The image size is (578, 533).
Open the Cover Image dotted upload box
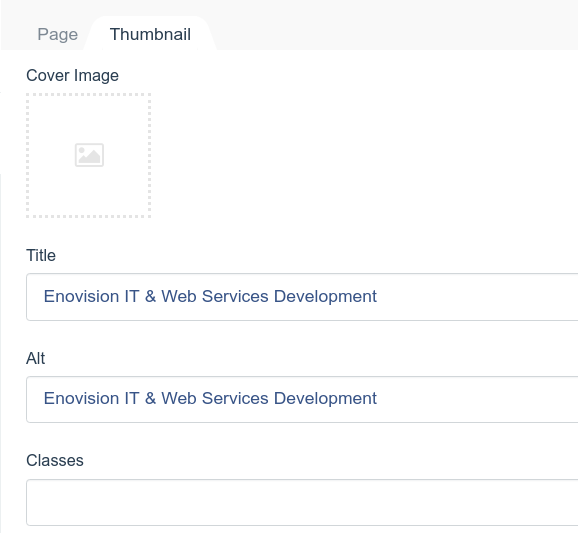[x=88, y=155]
